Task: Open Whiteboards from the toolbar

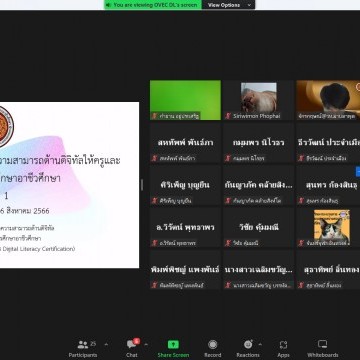Action: click(x=322, y=349)
